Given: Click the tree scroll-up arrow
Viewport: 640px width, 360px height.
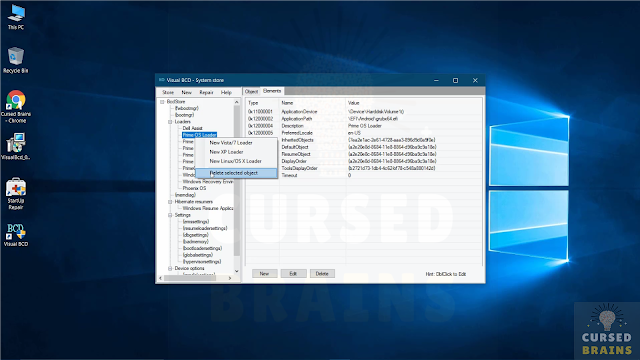Looking at the screenshot, I should point(237,102).
